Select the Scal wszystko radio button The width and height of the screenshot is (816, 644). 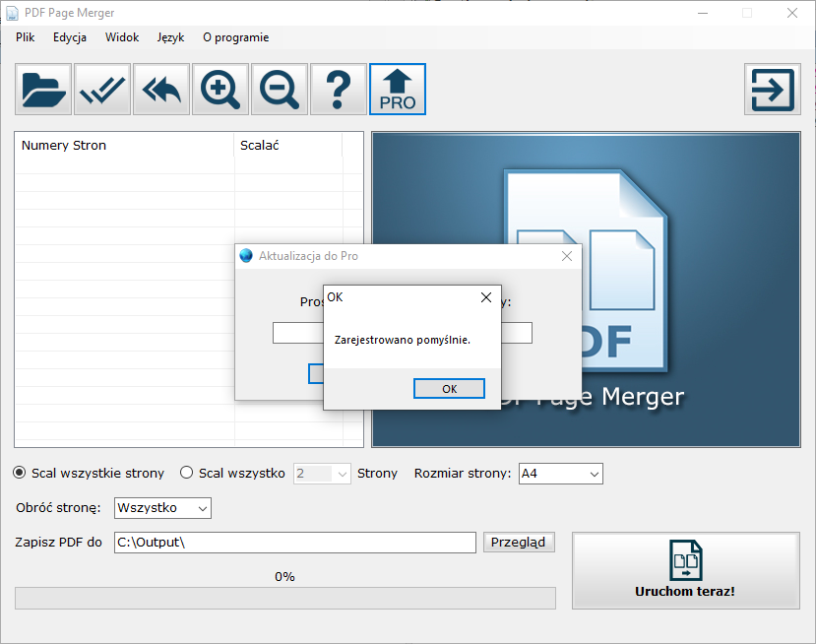[x=186, y=473]
